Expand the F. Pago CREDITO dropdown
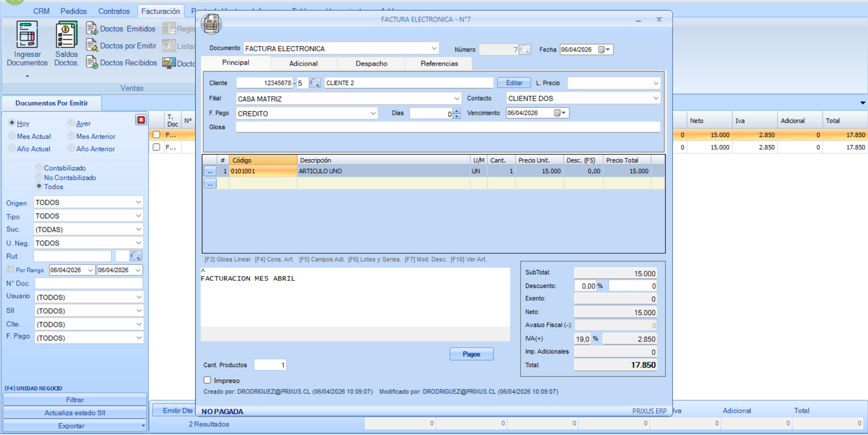868x435 pixels. coord(373,113)
